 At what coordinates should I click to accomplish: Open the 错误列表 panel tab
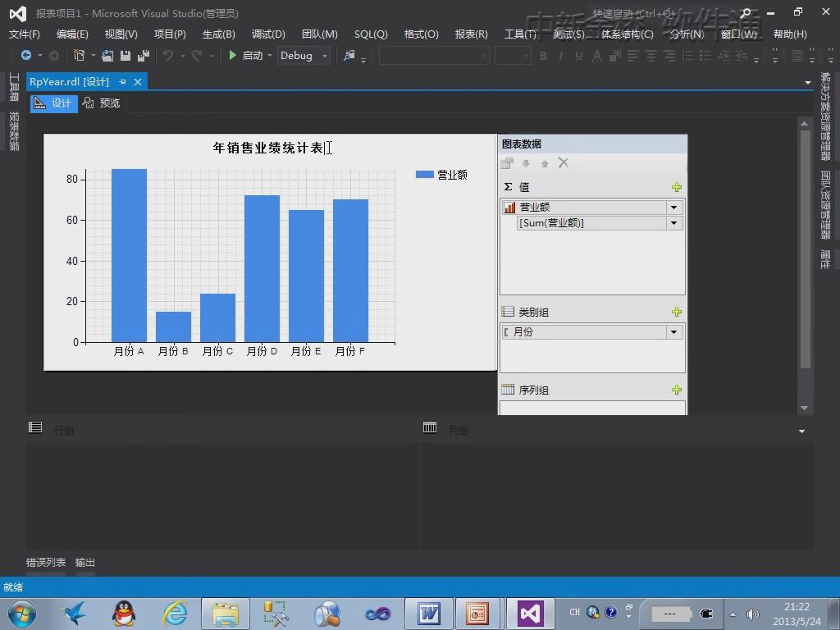click(46, 563)
